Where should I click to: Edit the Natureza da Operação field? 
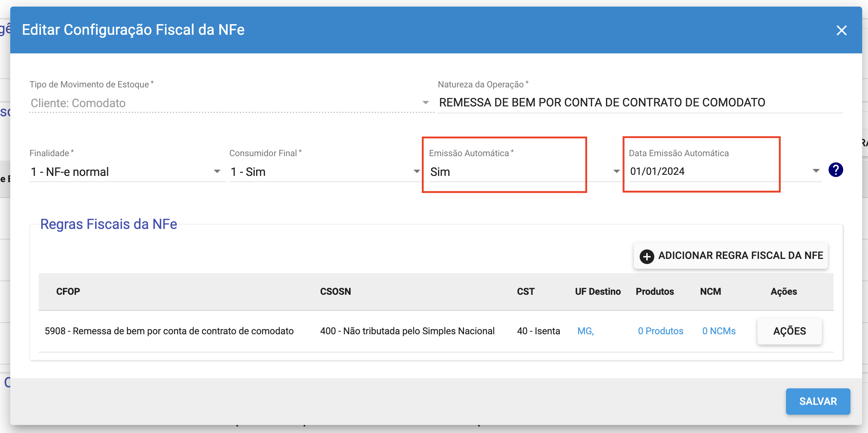point(640,103)
